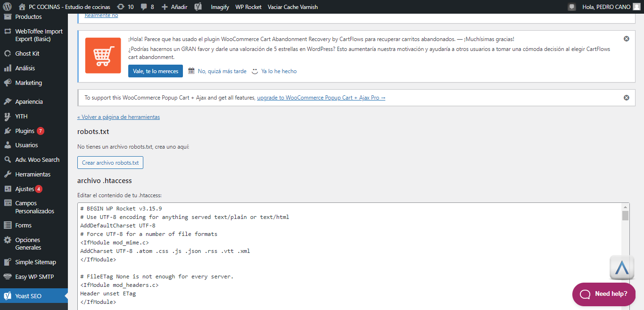
Task: Click the YITH sidebar icon
Action: pos(8,116)
